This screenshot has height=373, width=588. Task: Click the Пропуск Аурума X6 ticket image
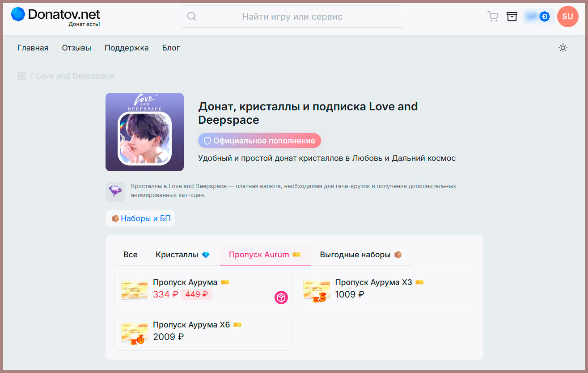click(x=134, y=332)
